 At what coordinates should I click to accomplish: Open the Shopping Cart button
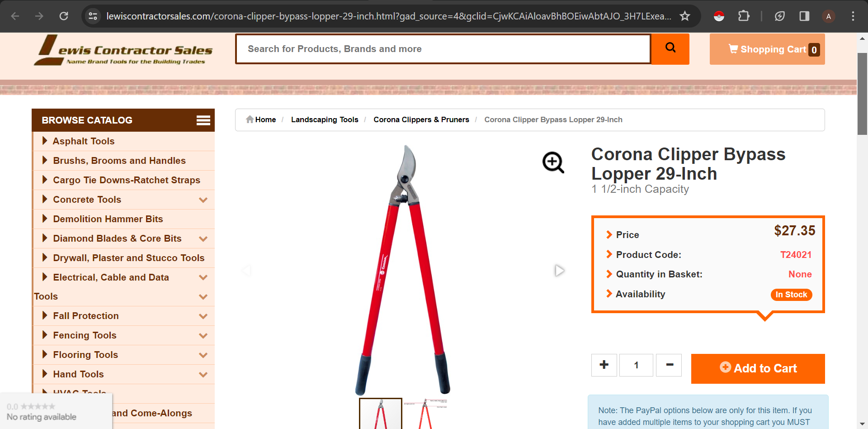pos(767,49)
